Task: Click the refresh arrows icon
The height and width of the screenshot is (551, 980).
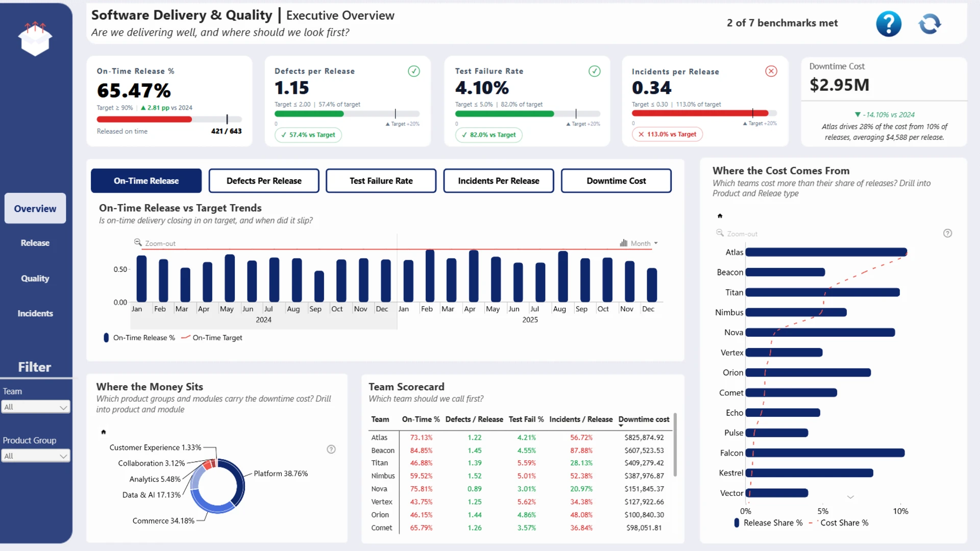Action: click(x=929, y=23)
